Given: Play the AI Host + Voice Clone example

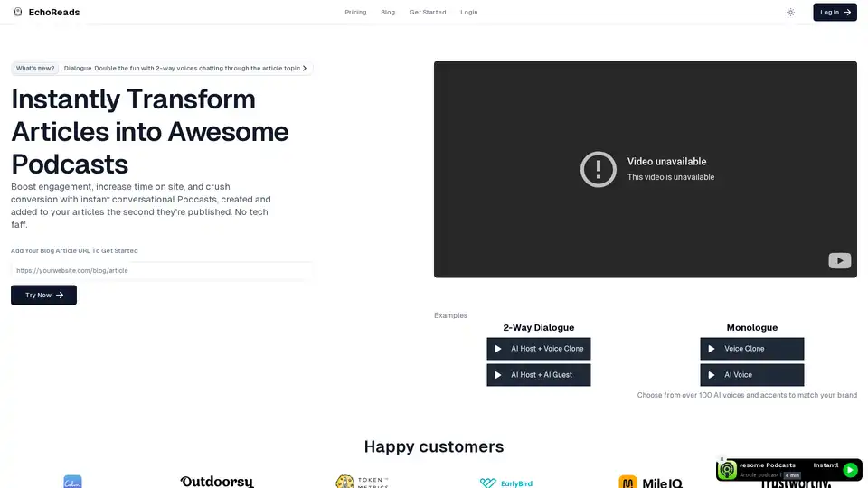Looking at the screenshot, I should [x=539, y=349].
